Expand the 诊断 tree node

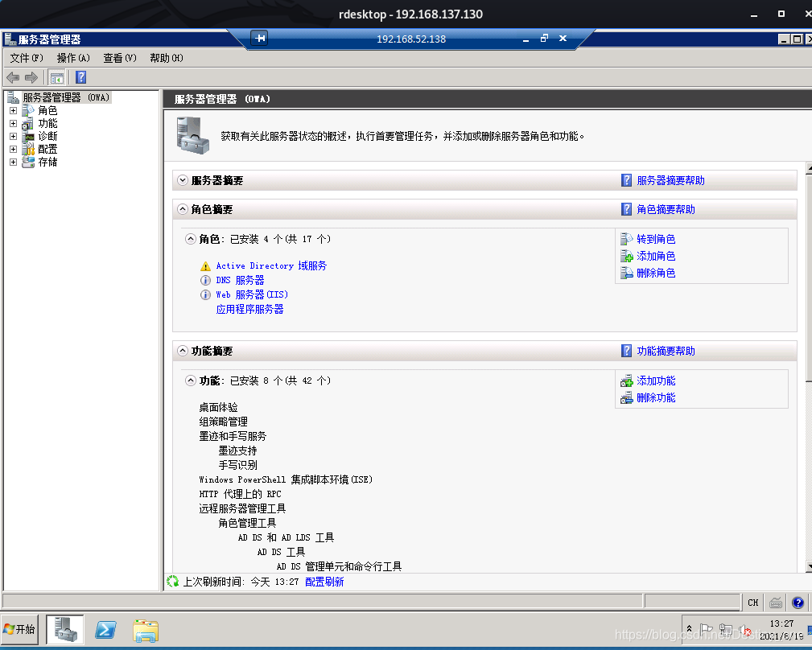[x=14, y=136]
